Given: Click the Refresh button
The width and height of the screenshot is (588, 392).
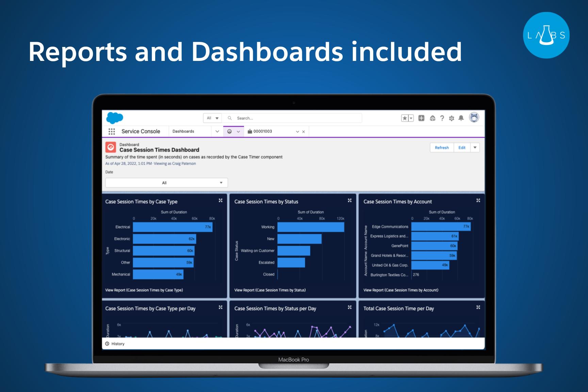Looking at the screenshot, I should [442, 147].
